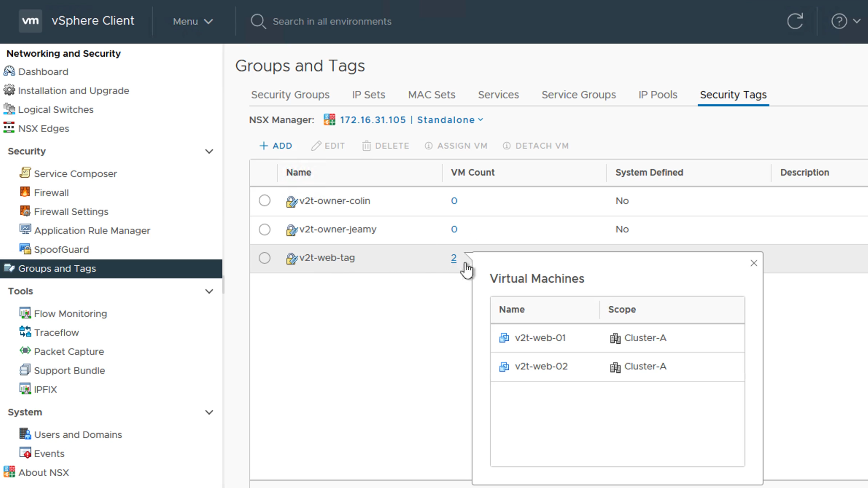Click the v2t-owner-colin tag name
Screen dimensions: 868x488
(x=334, y=201)
